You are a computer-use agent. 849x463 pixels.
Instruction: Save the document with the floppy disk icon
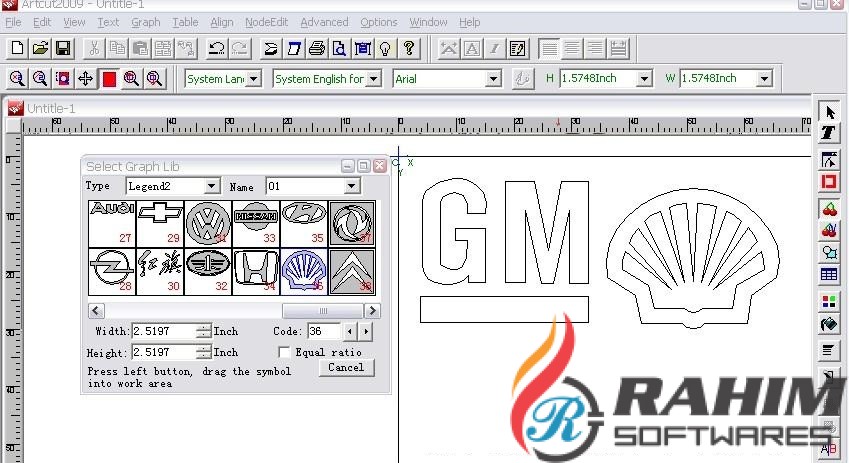pos(63,49)
